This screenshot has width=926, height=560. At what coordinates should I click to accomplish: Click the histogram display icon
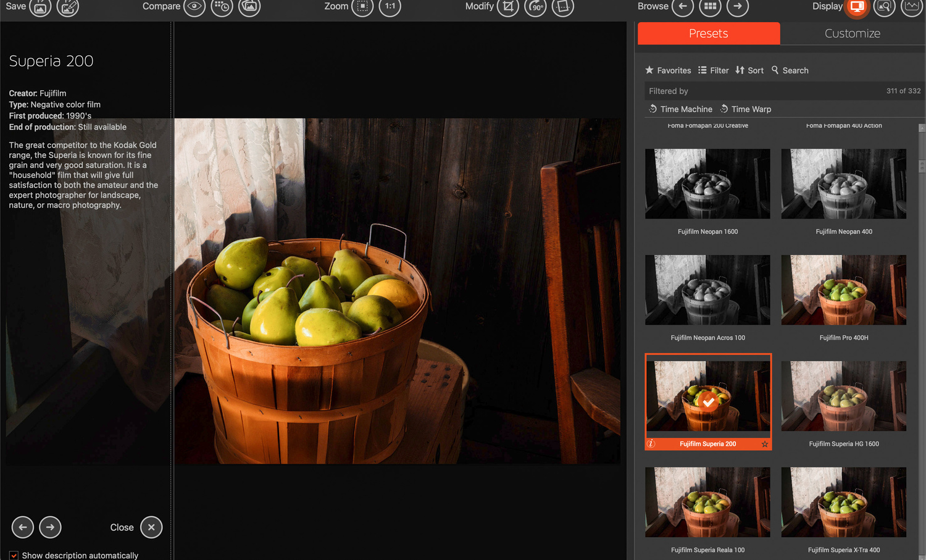(x=911, y=7)
